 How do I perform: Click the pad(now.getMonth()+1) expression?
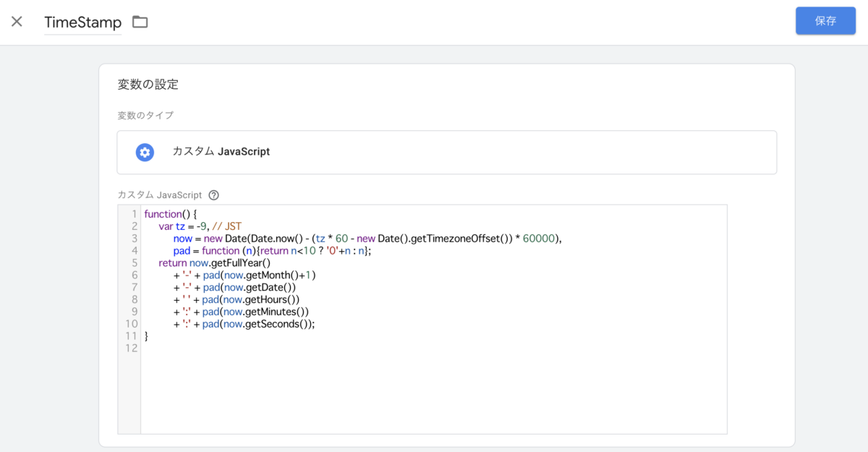(259, 276)
